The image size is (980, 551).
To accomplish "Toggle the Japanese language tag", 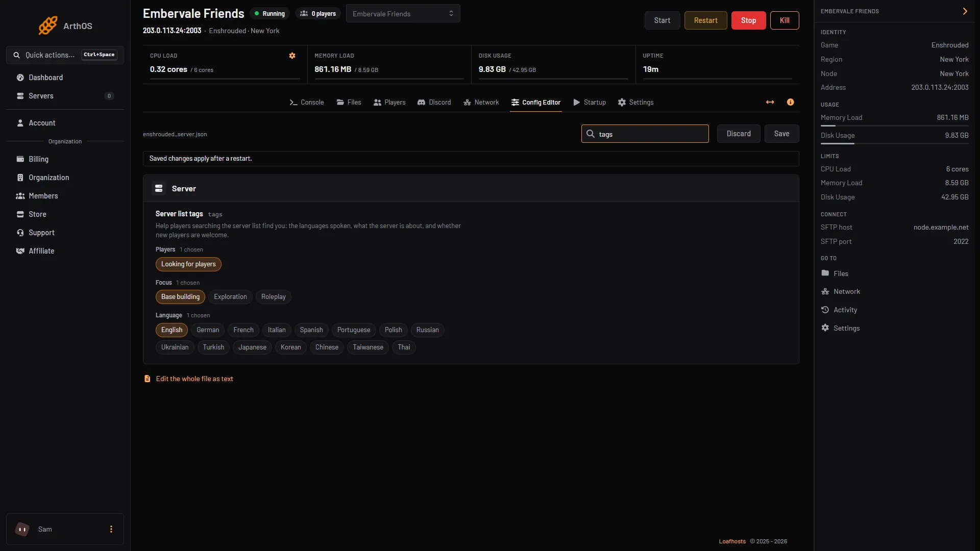I will click(x=252, y=347).
